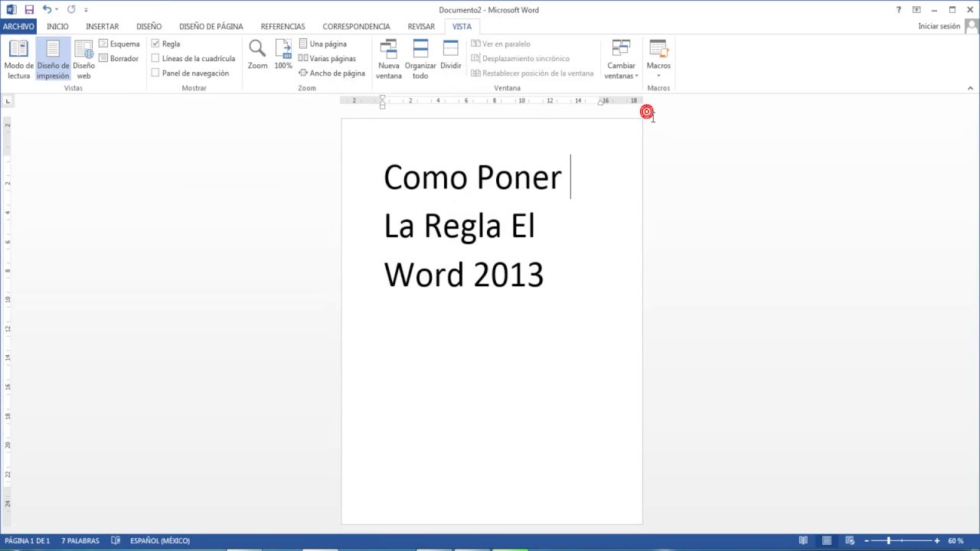Image resolution: width=980 pixels, height=551 pixels.
Task: Open undo history dropdown arrow
Action: [57, 10]
